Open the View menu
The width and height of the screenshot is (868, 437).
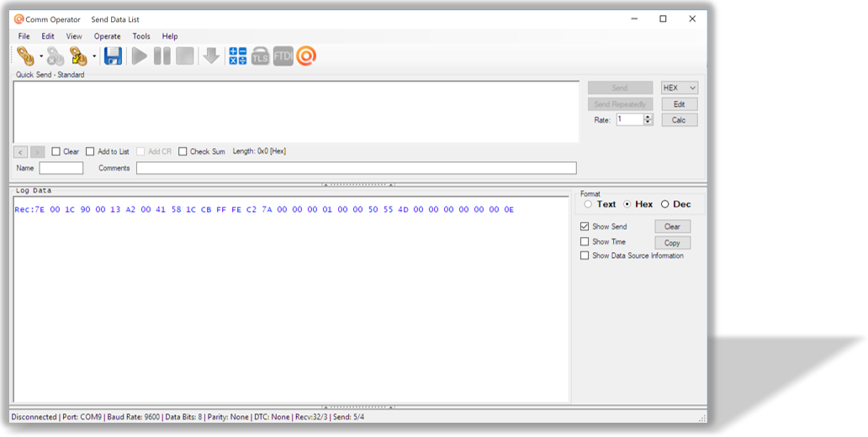[74, 36]
